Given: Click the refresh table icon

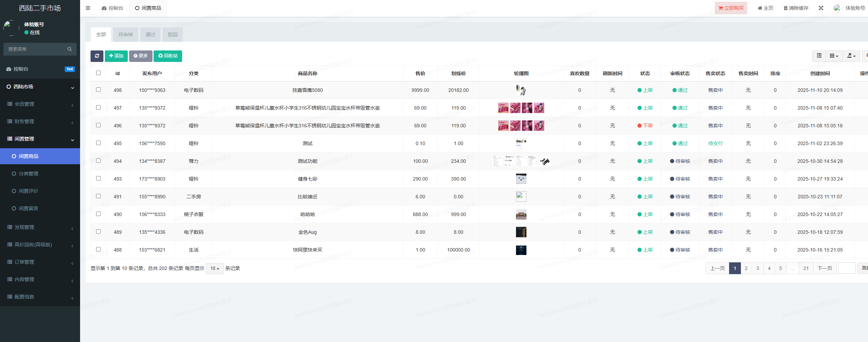Looking at the screenshot, I should coord(97,56).
